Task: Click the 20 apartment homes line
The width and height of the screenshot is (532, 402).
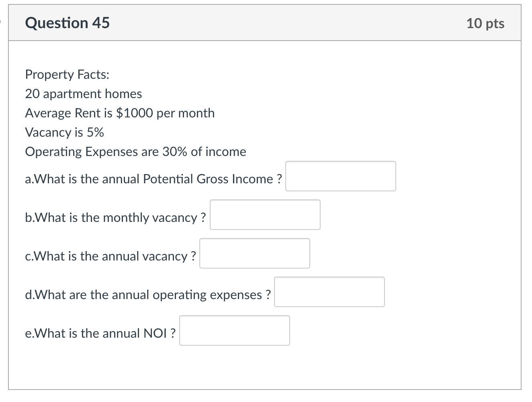Action: tap(83, 94)
